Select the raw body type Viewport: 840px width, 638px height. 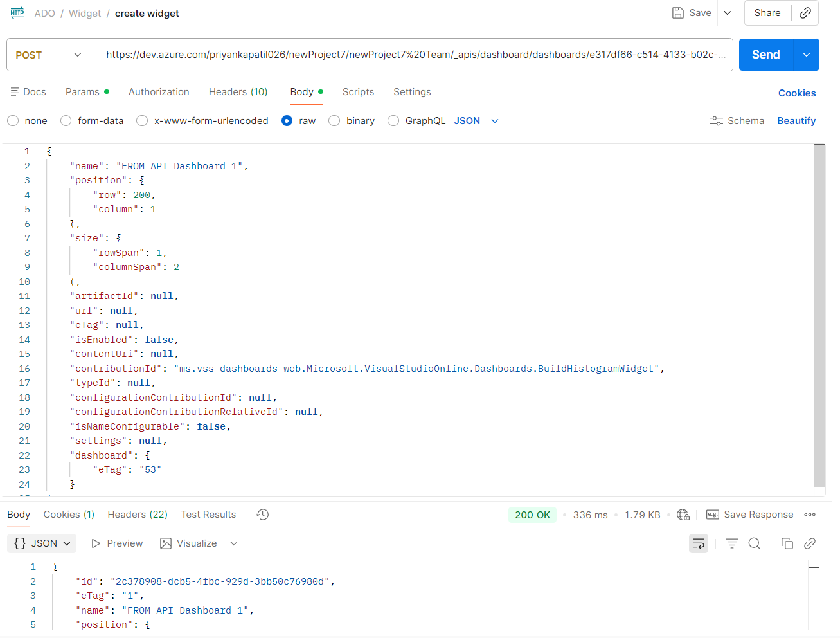(287, 121)
